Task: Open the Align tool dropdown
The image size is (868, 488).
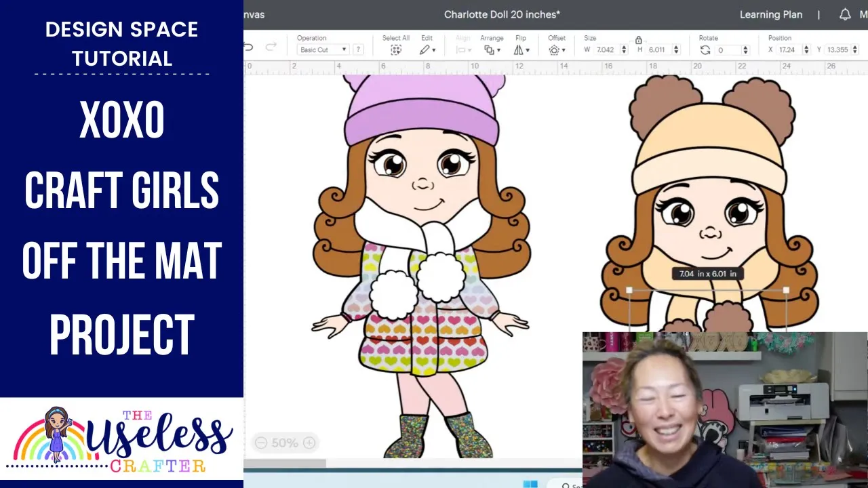Action: click(x=464, y=50)
